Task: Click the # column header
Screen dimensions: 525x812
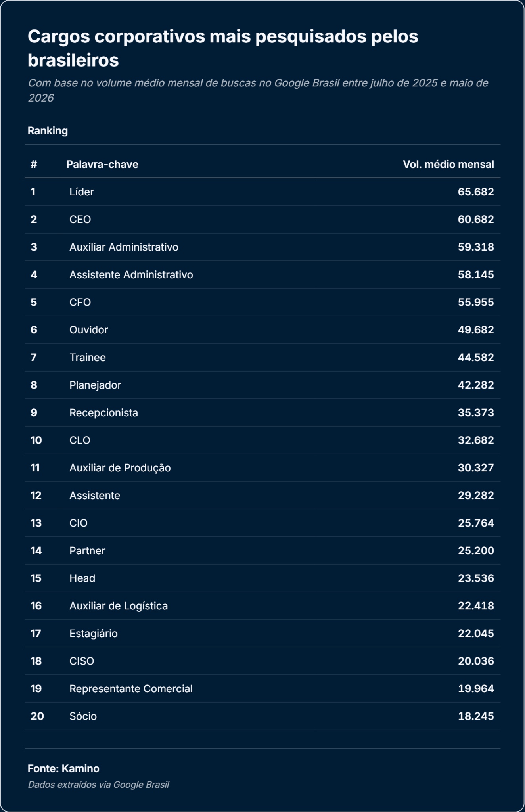Action: click(34, 164)
